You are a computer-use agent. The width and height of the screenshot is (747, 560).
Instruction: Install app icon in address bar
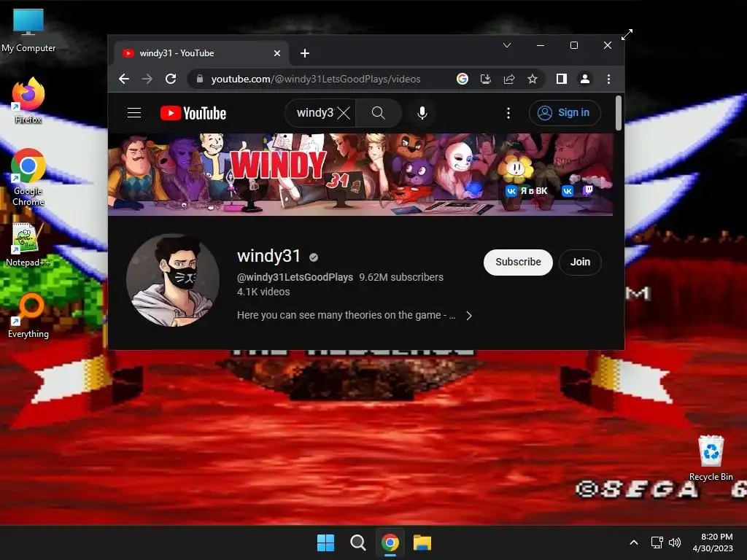click(485, 79)
